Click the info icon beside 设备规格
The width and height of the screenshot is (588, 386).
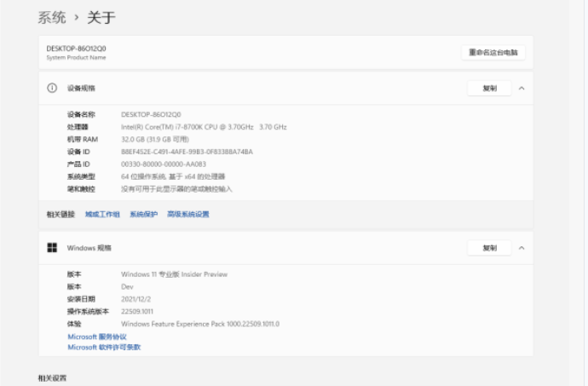pos(52,88)
